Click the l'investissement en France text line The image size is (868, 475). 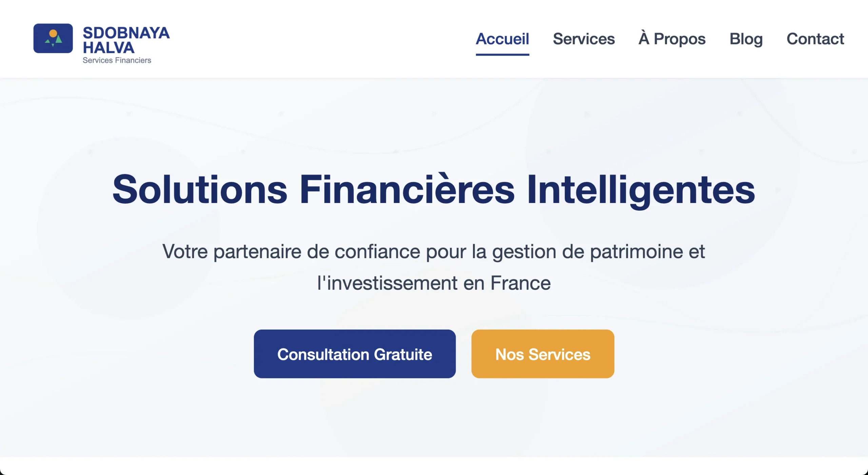[434, 283]
